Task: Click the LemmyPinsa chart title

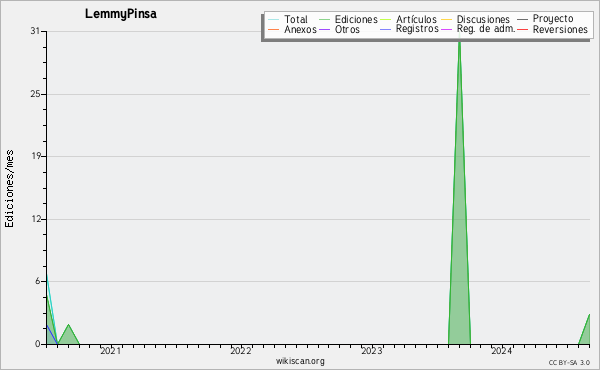Action: coord(121,14)
